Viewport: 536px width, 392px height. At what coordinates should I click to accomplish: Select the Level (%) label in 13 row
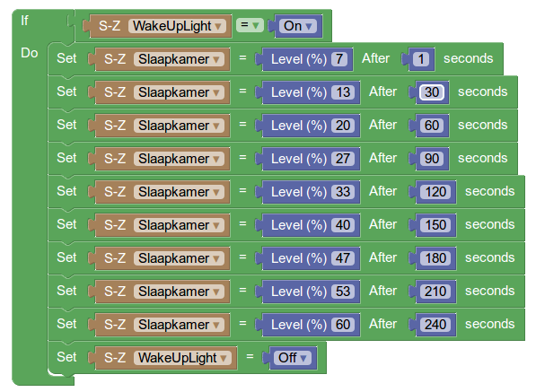[299, 92]
